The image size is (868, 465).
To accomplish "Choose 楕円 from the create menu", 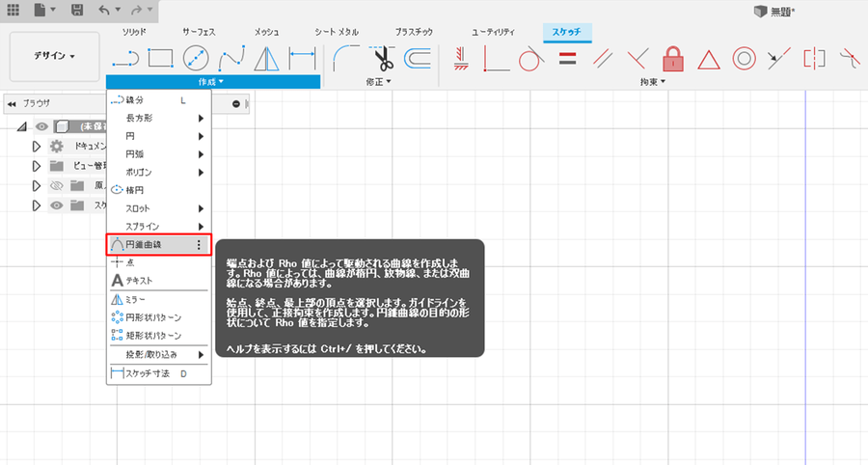I will point(159,190).
